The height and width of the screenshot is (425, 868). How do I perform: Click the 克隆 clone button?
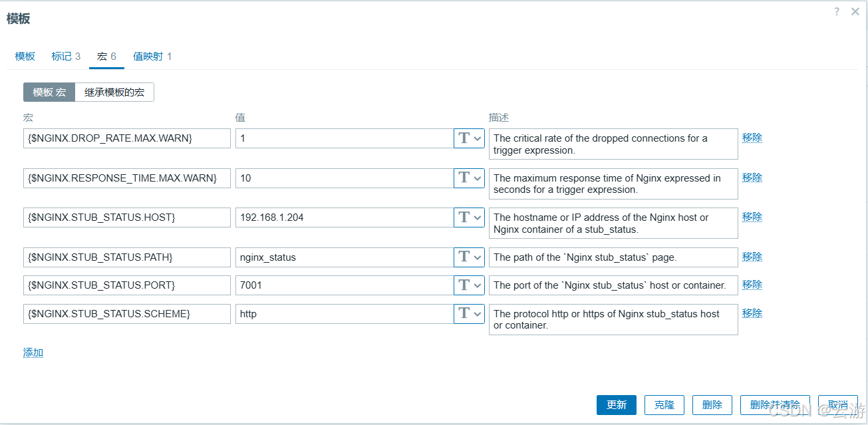(664, 405)
